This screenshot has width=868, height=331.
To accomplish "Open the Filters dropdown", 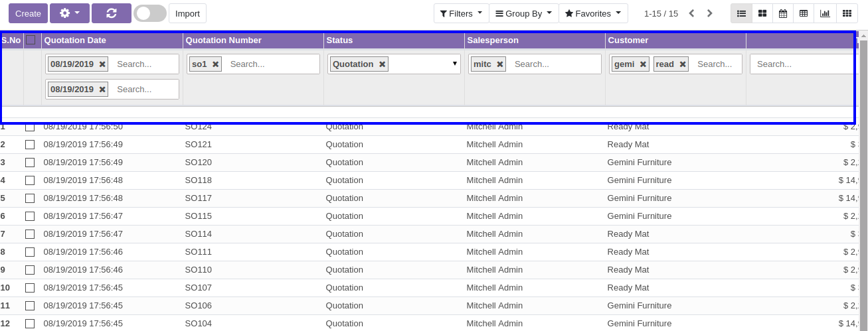I will click(x=461, y=13).
